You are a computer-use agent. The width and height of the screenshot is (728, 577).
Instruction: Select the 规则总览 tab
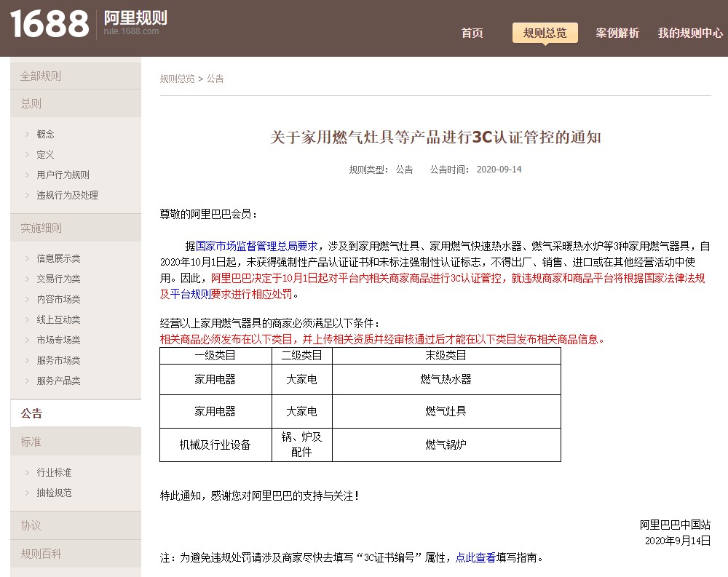[545, 33]
